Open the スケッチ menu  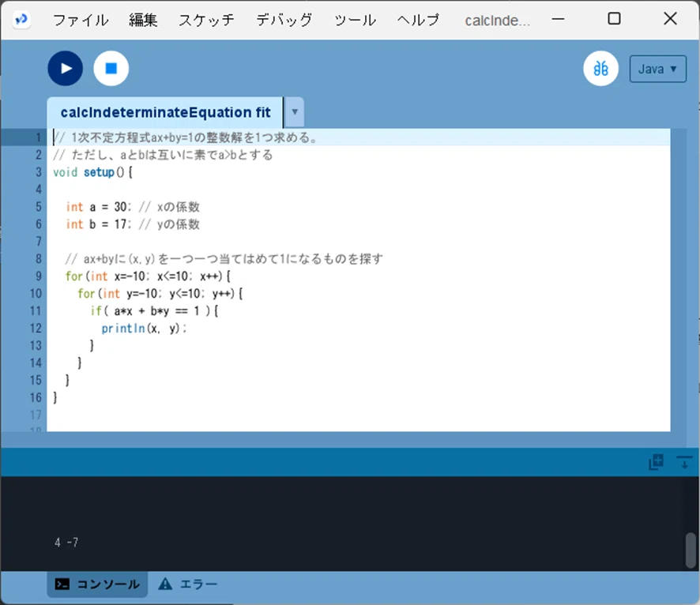coord(207,20)
